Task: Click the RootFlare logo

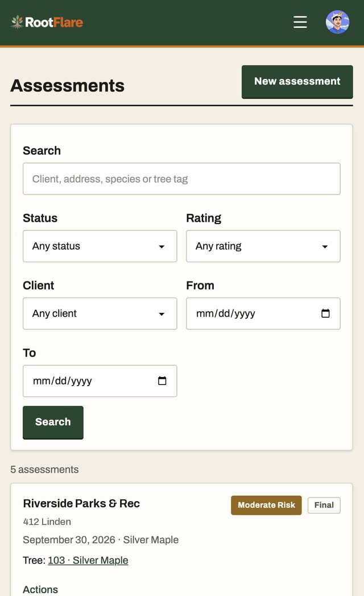Action: tap(47, 22)
